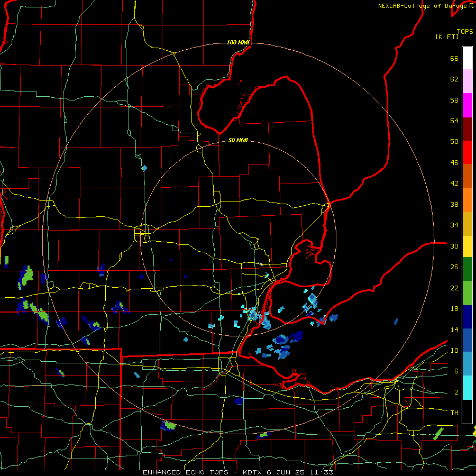Viewport: 476px width, 476px height.
Task: Click the '54' legend value
Action: pyautogui.click(x=454, y=121)
